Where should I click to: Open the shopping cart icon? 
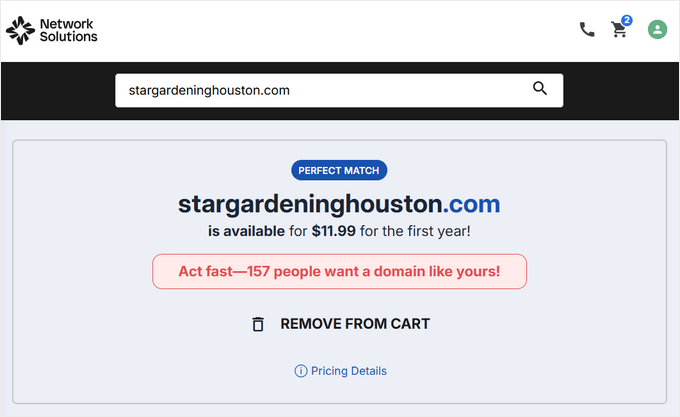tap(619, 29)
